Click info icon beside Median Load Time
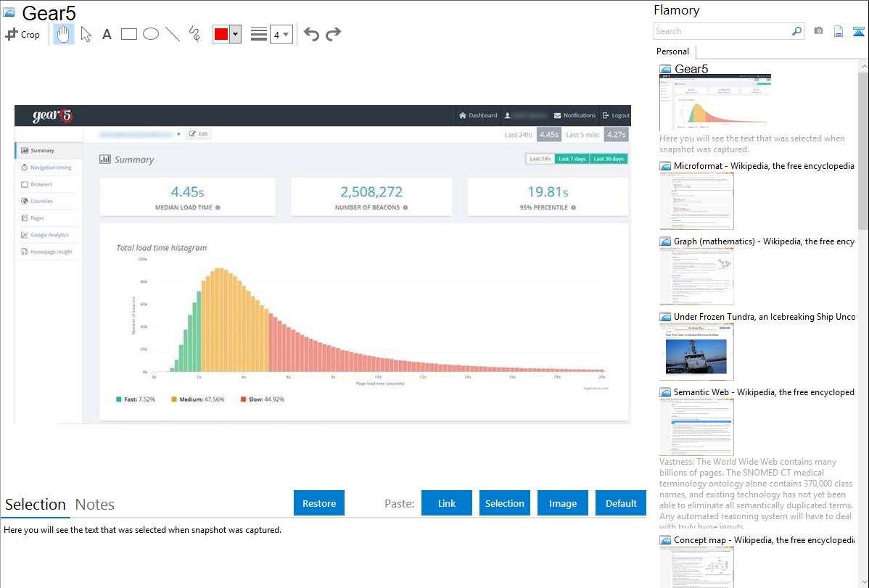This screenshot has width=869, height=588. click(x=218, y=207)
